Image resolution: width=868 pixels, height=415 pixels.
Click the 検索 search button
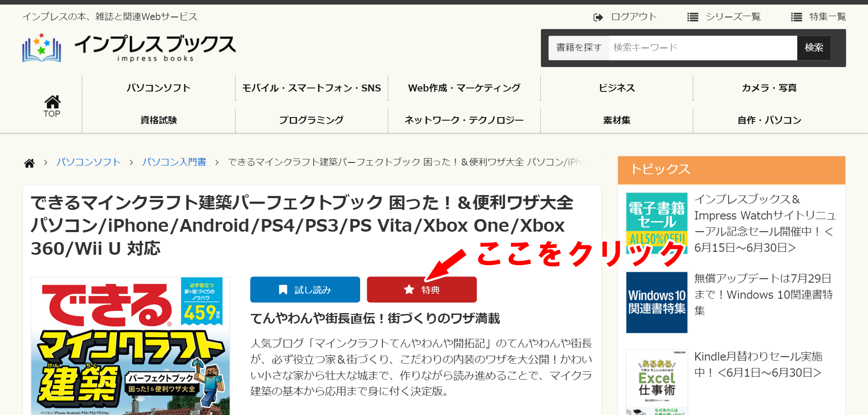click(x=814, y=47)
